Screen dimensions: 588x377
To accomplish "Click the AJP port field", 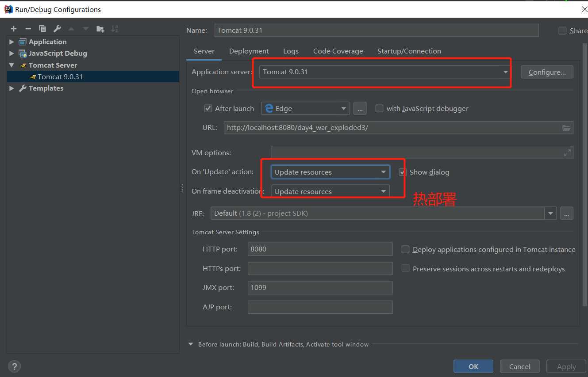I will [x=320, y=307].
